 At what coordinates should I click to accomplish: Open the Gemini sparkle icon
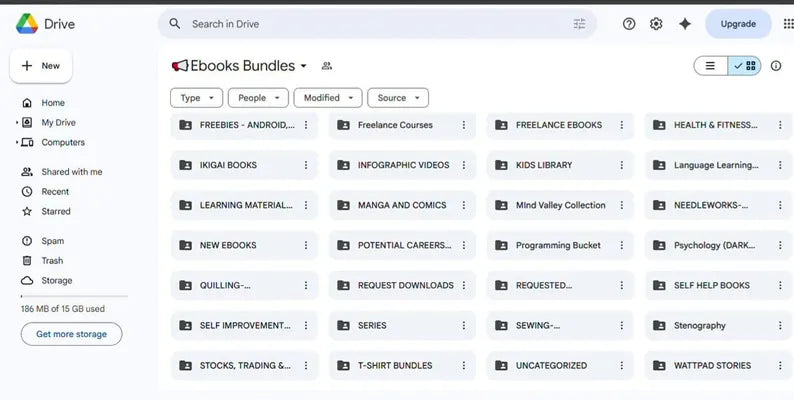tap(685, 24)
